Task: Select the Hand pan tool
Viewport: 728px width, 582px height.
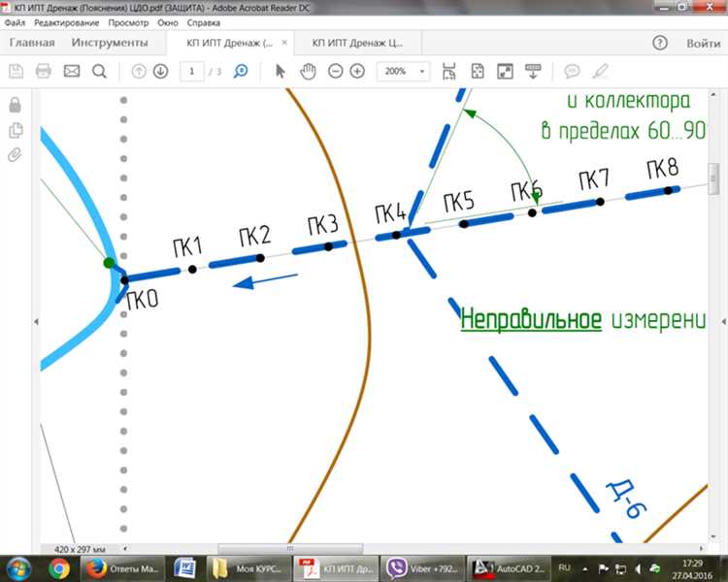Action: click(x=309, y=71)
